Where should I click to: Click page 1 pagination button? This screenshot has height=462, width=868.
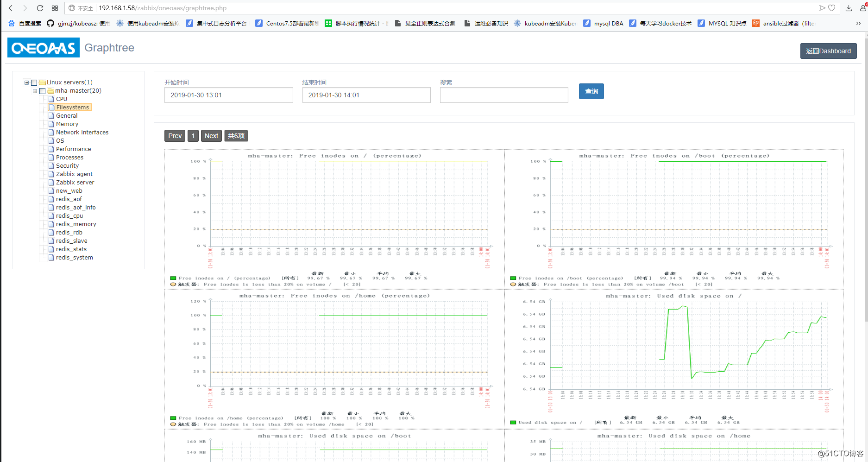193,136
